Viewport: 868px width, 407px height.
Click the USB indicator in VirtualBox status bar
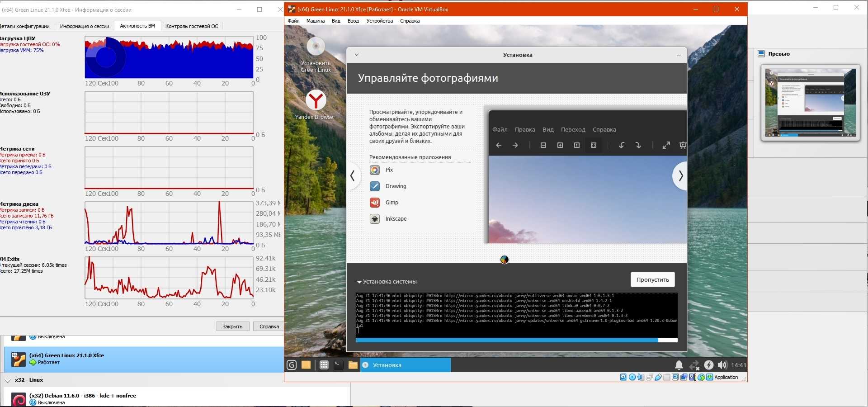pos(658,377)
